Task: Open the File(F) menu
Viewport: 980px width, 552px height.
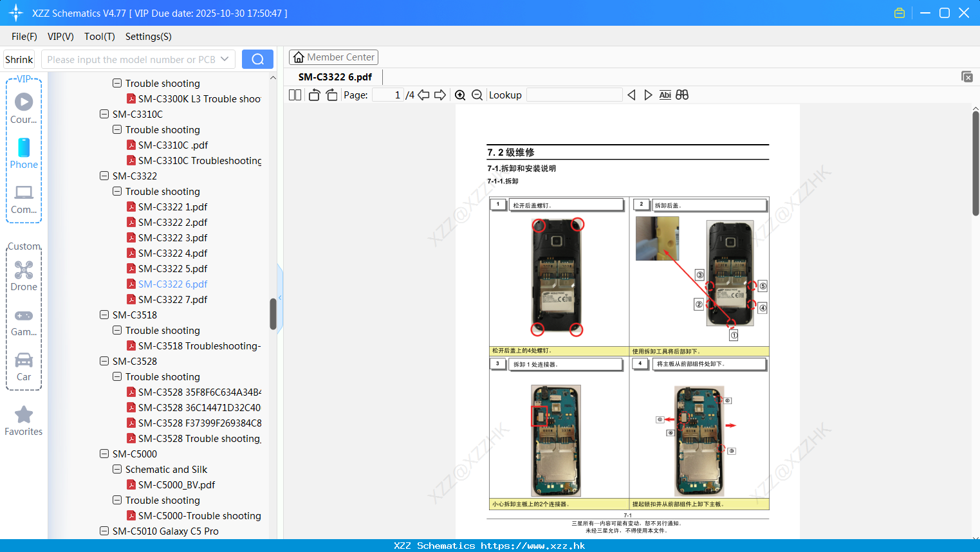Action: (24, 36)
